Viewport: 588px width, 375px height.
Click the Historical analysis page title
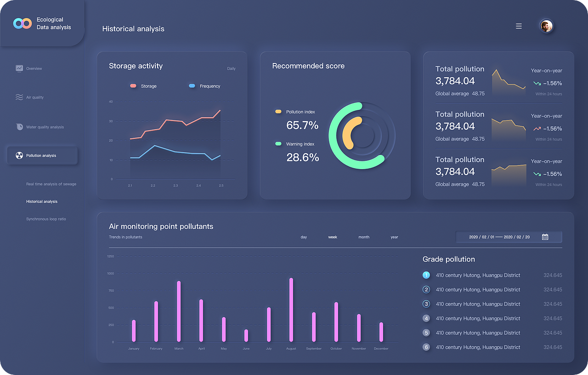coord(133,28)
